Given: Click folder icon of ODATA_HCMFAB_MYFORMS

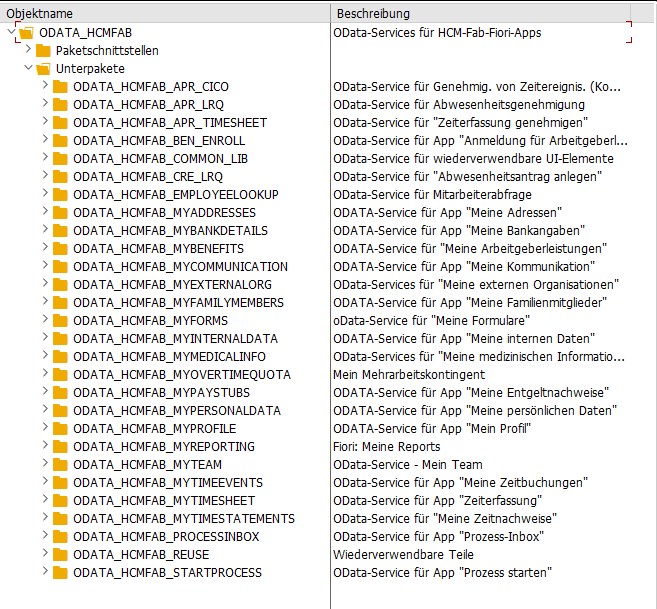Looking at the screenshot, I should (60, 321).
